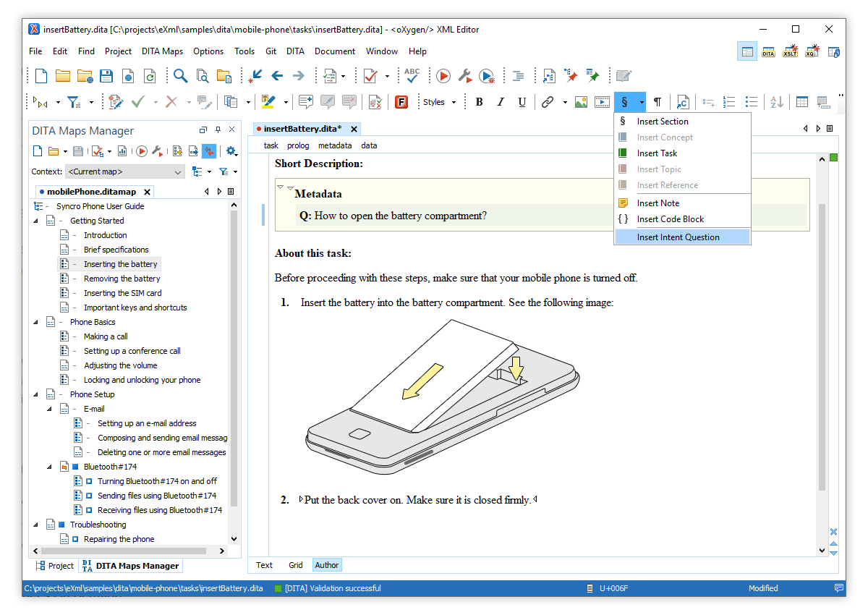Image resolution: width=868 pixels, height=615 pixels.
Task: Apply the transformation scenario (red play)
Action: click(444, 76)
